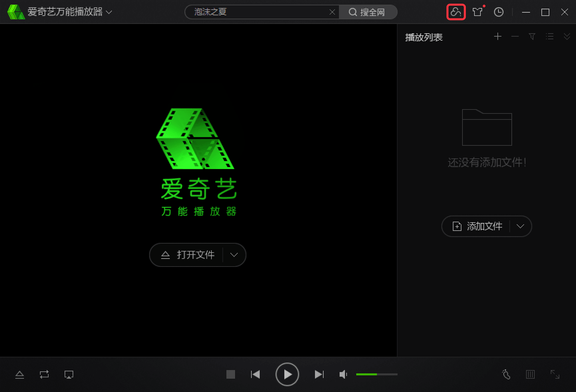The height and width of the screenshot is (392, 576).
Task: Clear the search text with the X icon
Action: 332,12
